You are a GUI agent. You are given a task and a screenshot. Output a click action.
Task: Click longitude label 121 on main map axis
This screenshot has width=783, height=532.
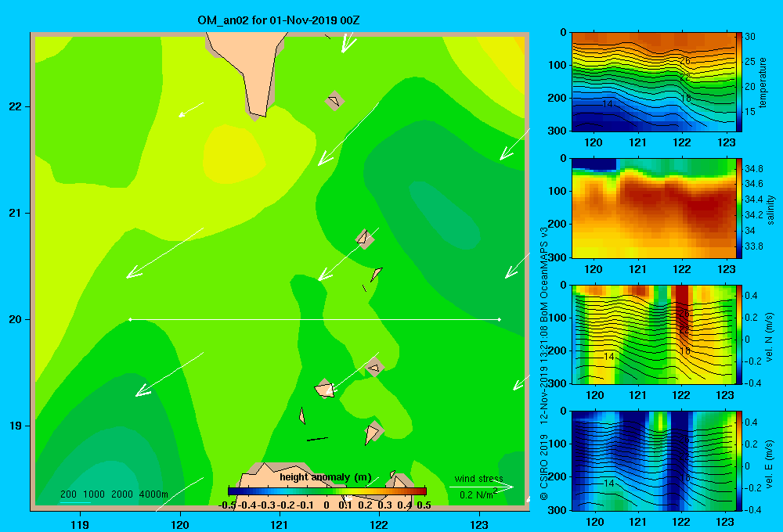click(x=280, y=524)
